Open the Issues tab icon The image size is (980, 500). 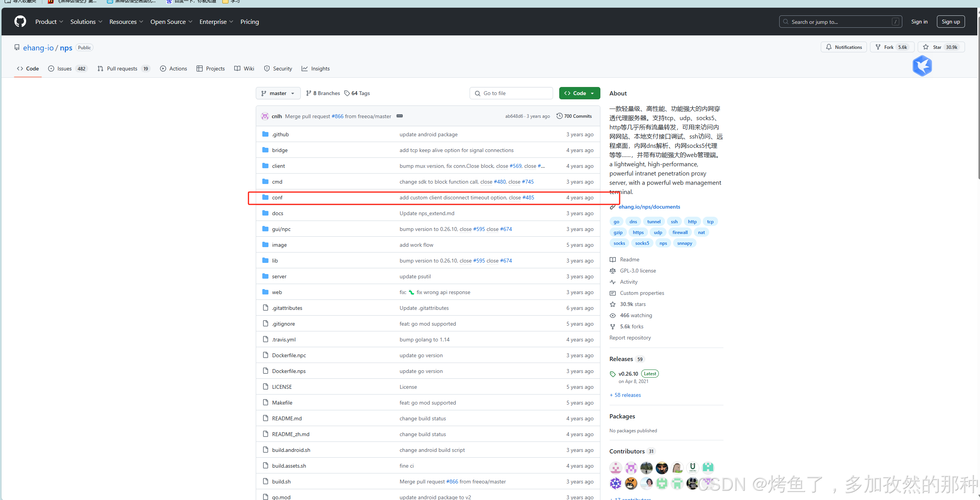[x=52, y=69]
